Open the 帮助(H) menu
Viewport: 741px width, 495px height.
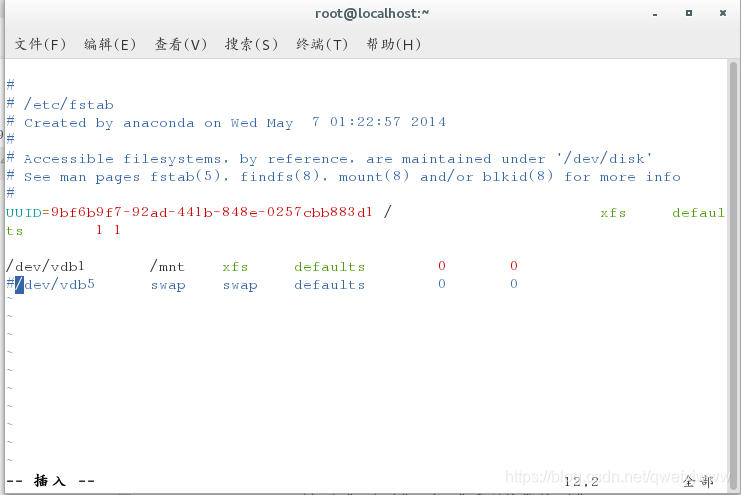pyautogui.click(x=394, y=44)
